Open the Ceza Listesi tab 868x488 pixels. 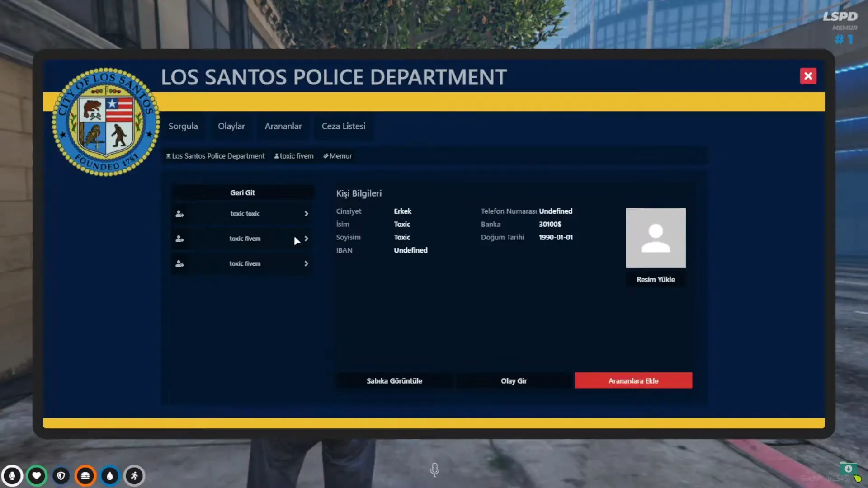(343, 127)
